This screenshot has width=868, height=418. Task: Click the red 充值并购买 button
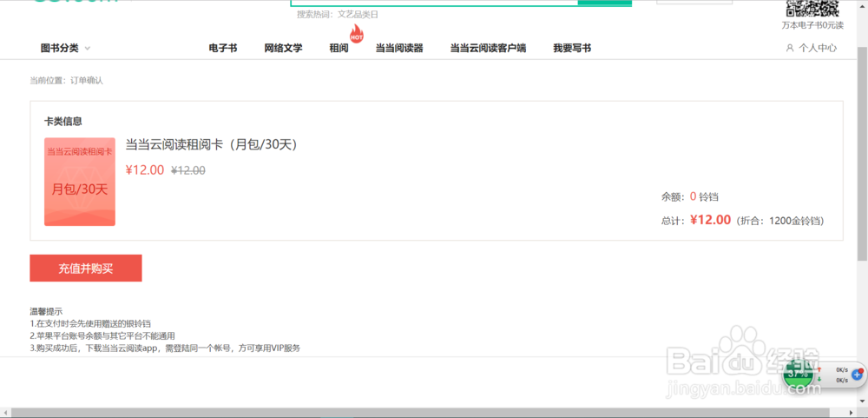point(86,269)
